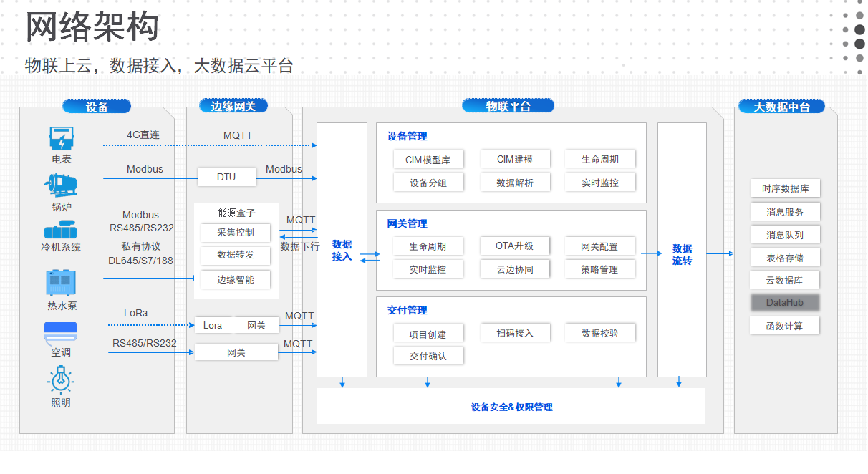The height and width of the screenshot is (474, 868).
Task: Open the 物联平台 header tab
Action: pos(508,106)
